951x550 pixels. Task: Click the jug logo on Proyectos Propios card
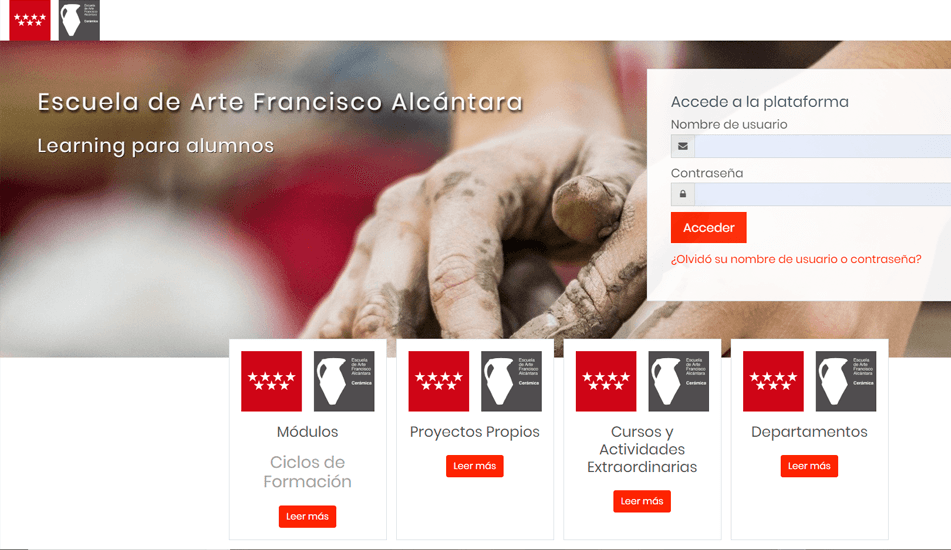tap(511, 381)
